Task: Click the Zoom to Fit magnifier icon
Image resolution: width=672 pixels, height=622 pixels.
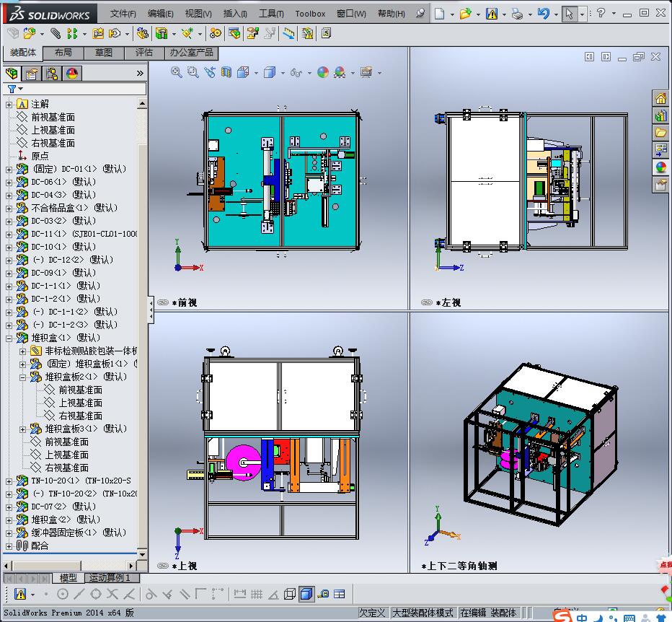Action: [x=176, y=72]
